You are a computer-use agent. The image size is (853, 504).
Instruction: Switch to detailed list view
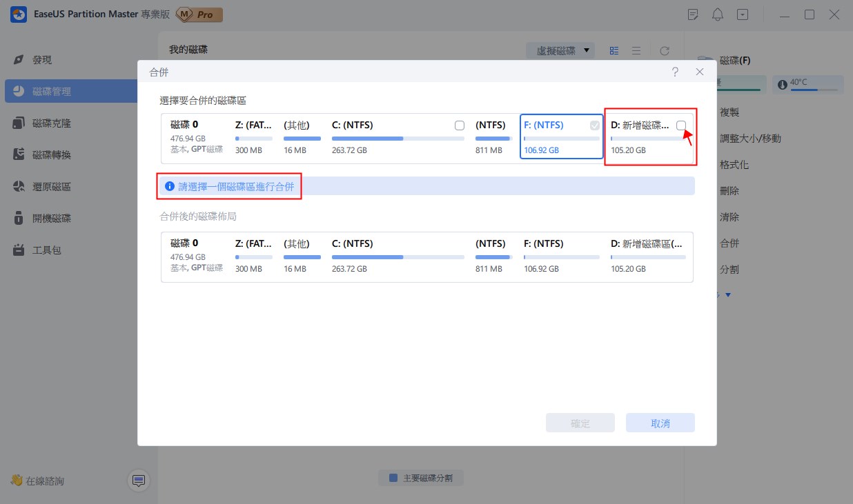pyautogui.click(x=636, y=50)
